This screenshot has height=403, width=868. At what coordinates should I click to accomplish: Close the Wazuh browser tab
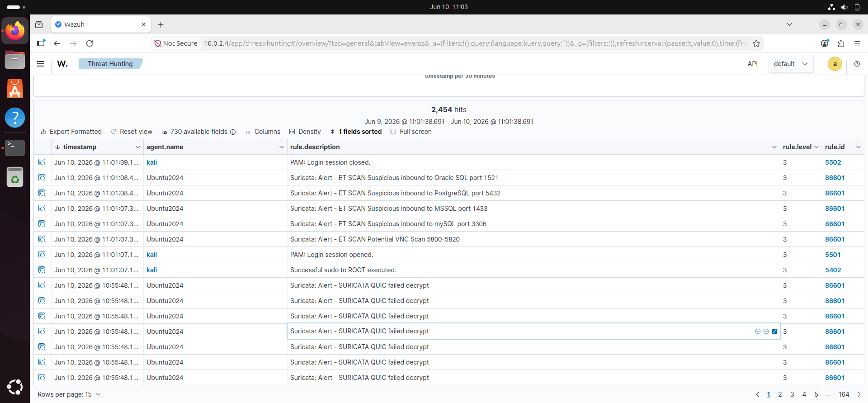tap(144, 24)
